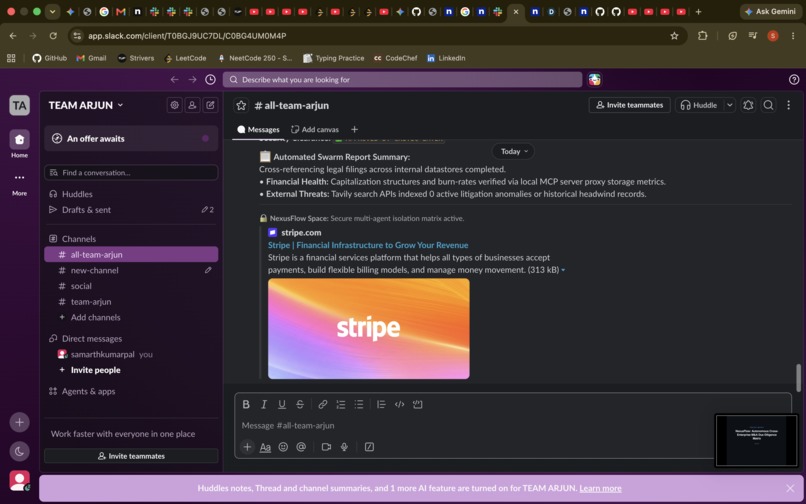This screenshot has height=504, width=806.
Task: Open the history clock icon
Action: pos(210,79)
